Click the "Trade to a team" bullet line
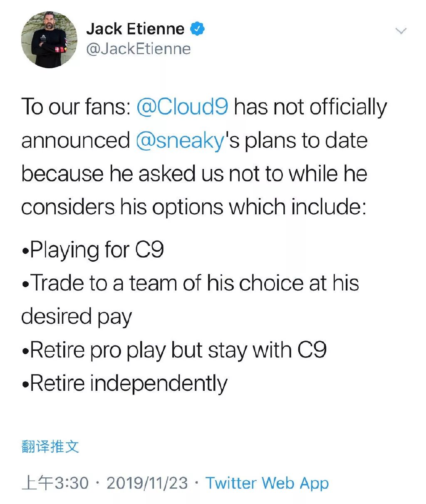 pyautogui.click(x=191, y=283)
